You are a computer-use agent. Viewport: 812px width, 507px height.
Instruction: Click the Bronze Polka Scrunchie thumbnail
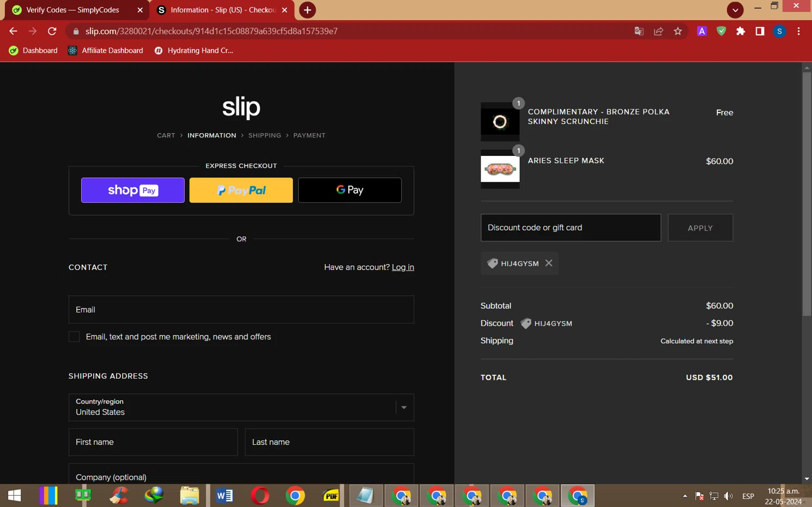500,122
